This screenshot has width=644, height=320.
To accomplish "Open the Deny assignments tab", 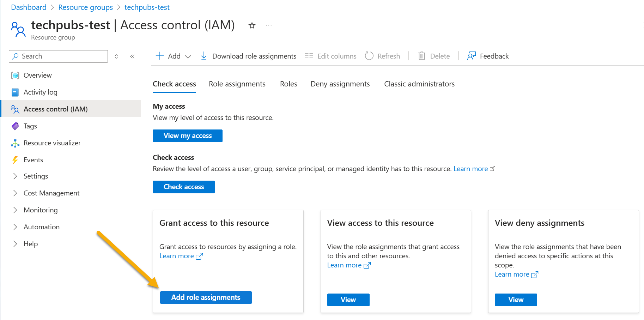I will tap(340, 84).
